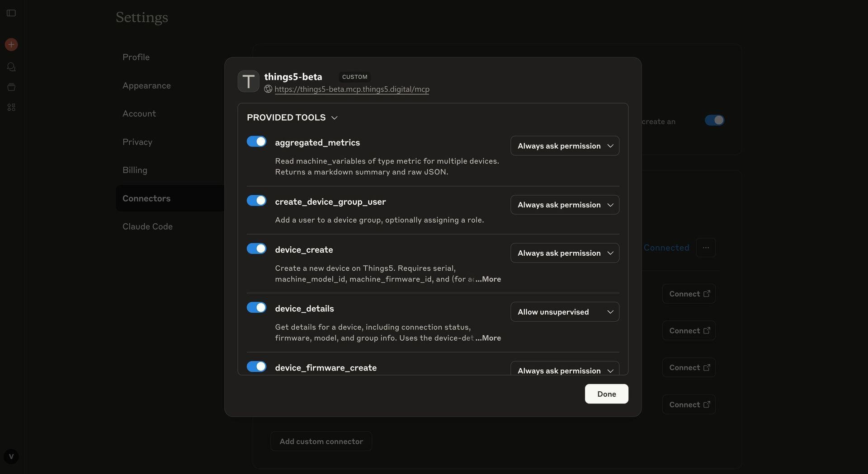
Task: Collapse the PROVIDED TOOLS section
Action: click(x=292, y=117)
